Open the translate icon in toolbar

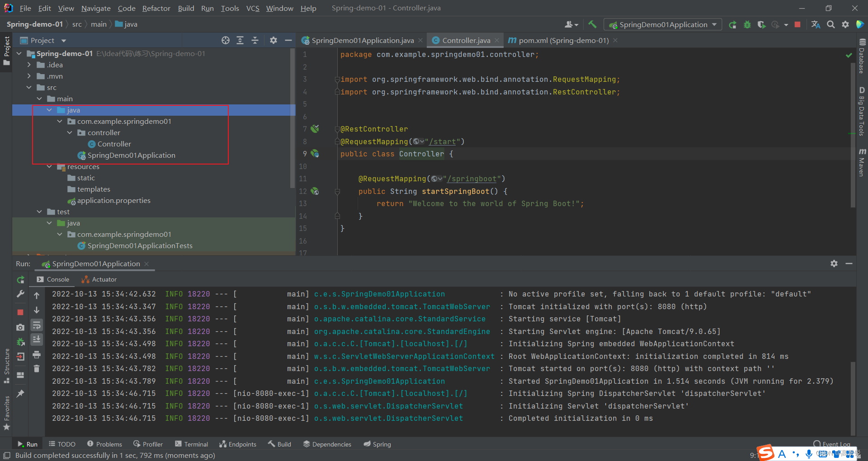[x=816, y=24]
